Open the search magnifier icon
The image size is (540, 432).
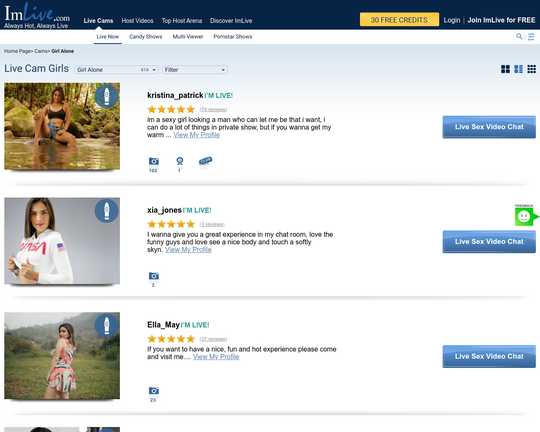click(x=519, y=36)
